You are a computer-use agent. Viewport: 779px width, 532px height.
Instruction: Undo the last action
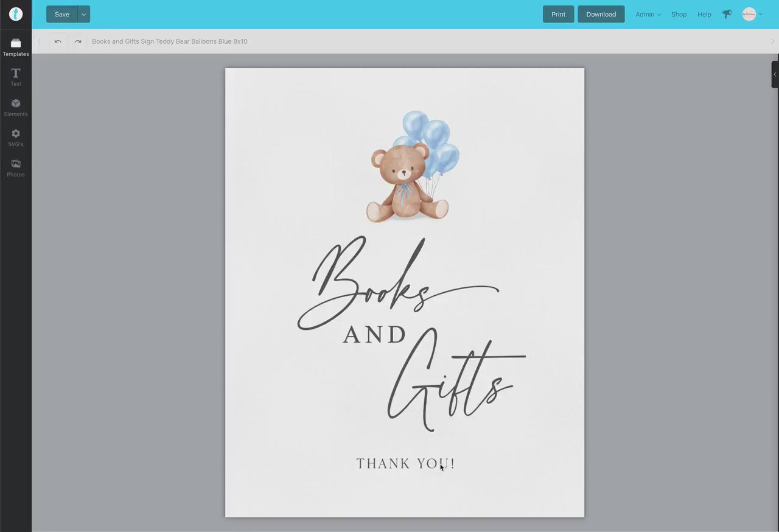58,41
